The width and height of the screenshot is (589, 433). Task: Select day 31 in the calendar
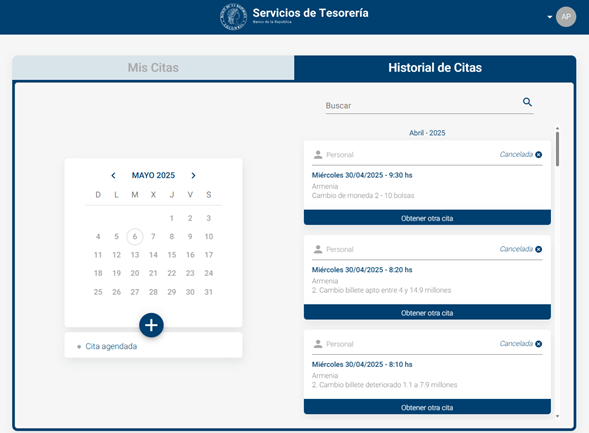point(208,292)
